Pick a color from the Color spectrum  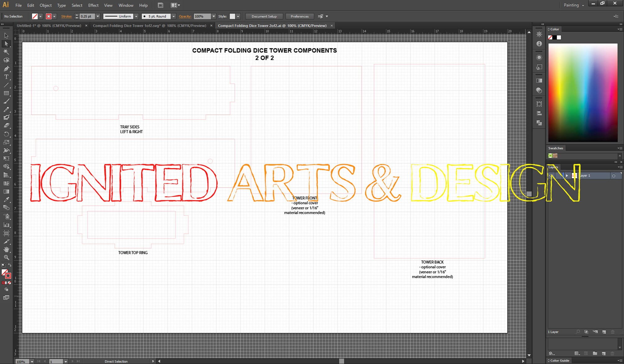(583, 92)
